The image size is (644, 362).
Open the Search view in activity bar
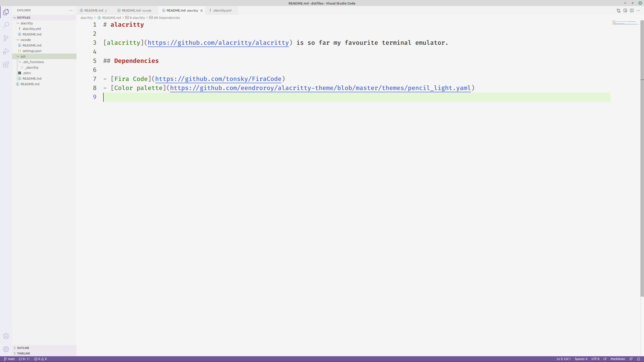point(6,25)
